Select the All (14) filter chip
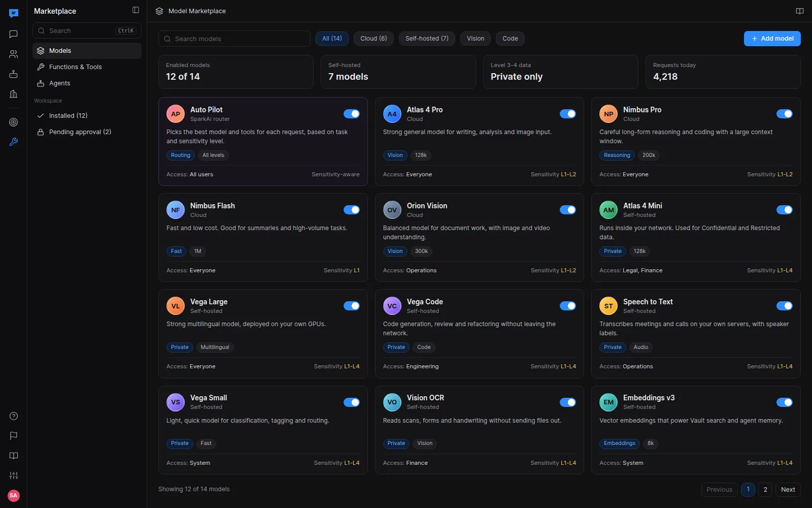Image resolution: width=812 pixels, height=508 pixels. (x=332, y=39)
